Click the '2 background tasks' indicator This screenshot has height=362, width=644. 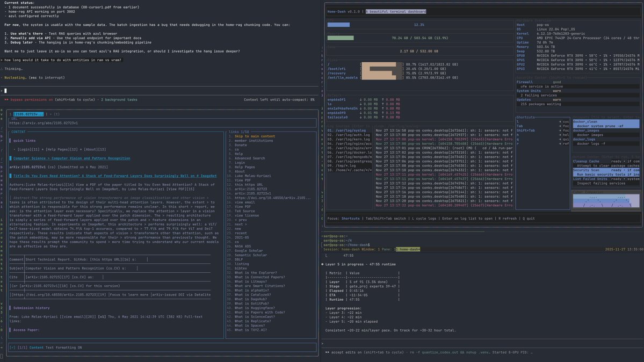click(119, 99)
